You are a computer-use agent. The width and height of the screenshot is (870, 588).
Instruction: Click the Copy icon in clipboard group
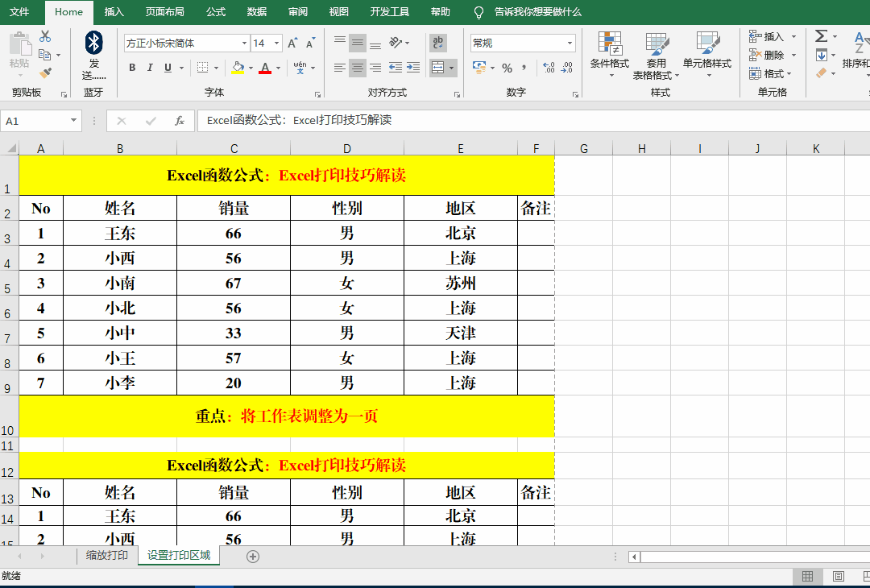click(45, 55)
